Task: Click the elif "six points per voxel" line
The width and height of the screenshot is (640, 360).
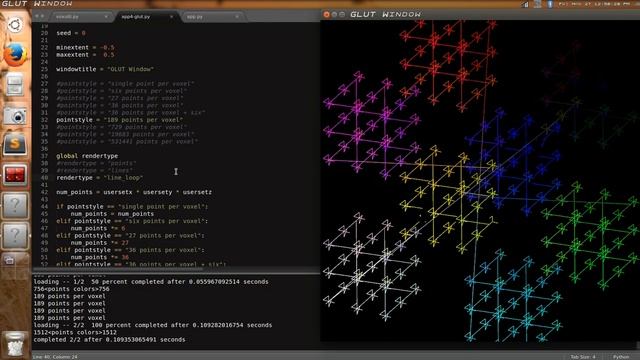Action: point(132,221)
